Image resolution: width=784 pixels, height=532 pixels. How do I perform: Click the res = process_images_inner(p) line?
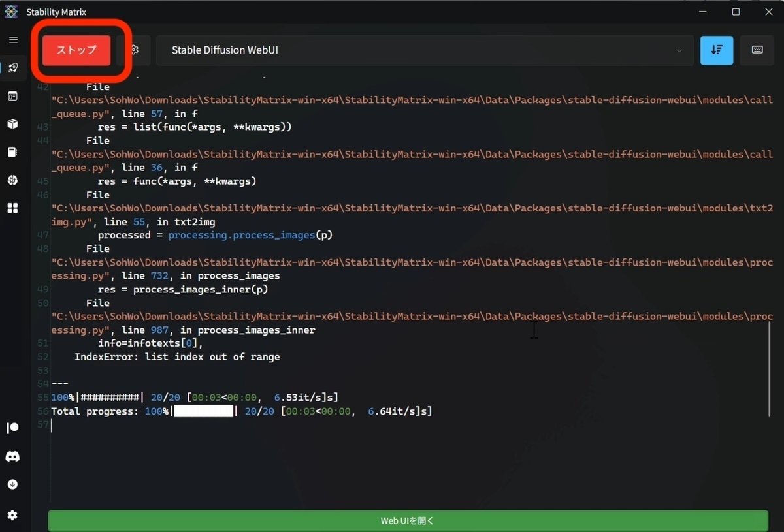[x=183, y=289]
